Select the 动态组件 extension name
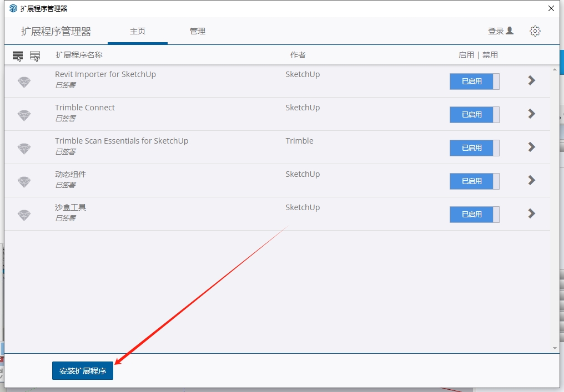Viewport: 564px width, 392px height. click(70, 174)
